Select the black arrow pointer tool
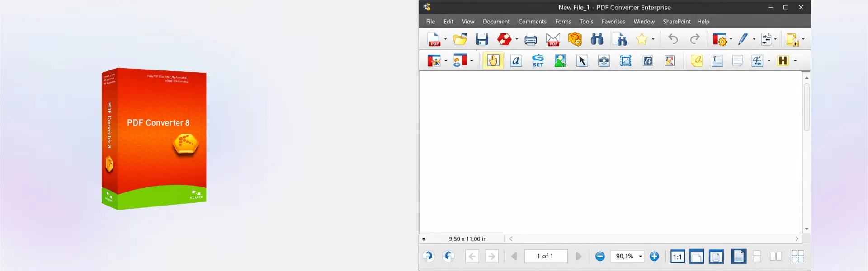 pyautogui.click(x=582, y=61)
